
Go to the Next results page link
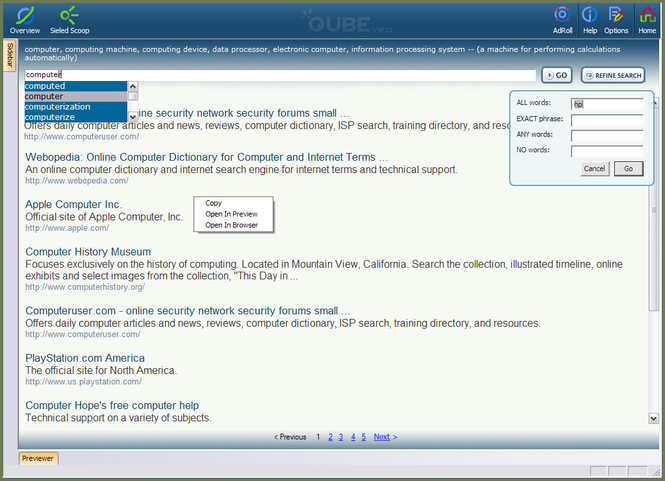pyautogui.click(x=385, y=437)
